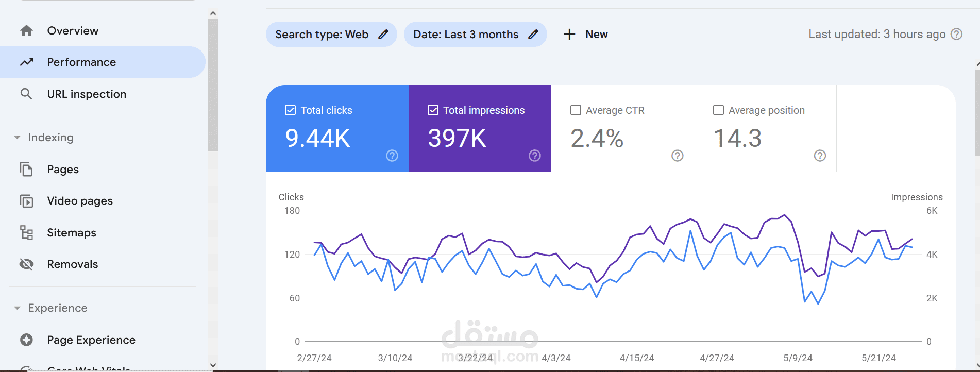Click the Page Experience star icon

click(x=26, y=340)
